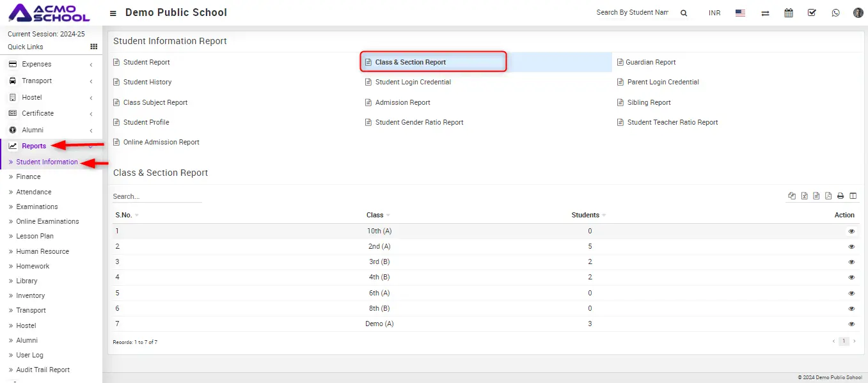Copy table data to clipboard

pyautogui.click(x=793, y=196)
